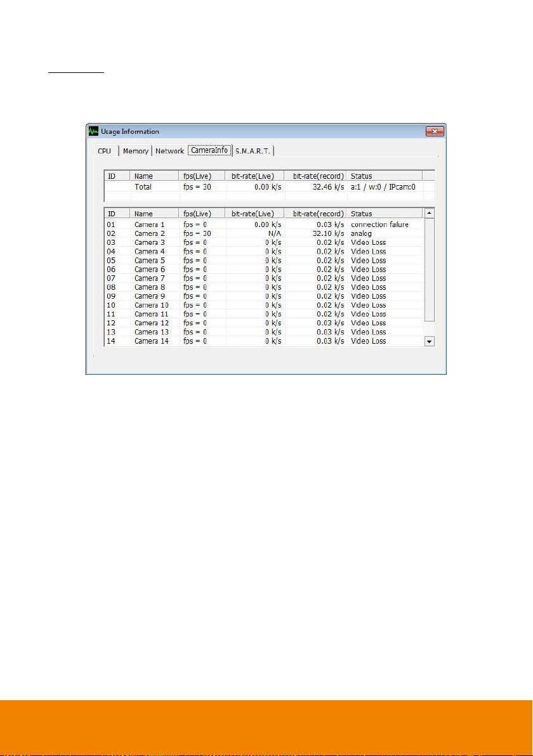533x756 pixels.
Task: Open the S.M.A.R.T. tab
Action: tap(253, 151)
